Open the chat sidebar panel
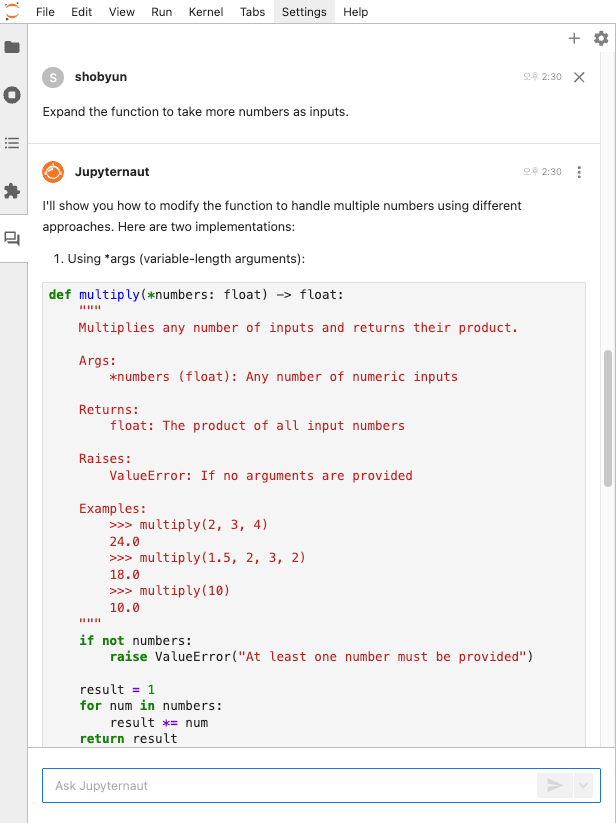 click(x=13, y=238)
